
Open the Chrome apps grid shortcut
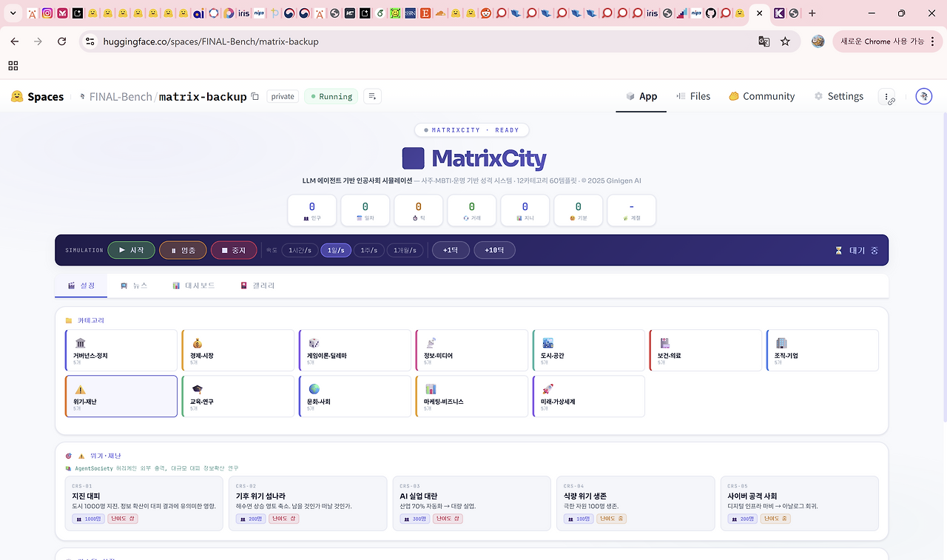[x=13, y=66]
